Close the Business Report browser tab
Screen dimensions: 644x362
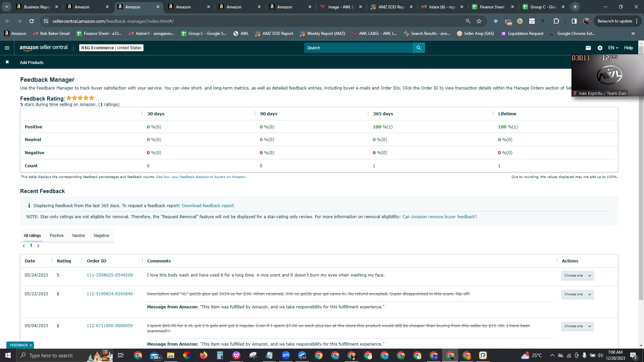[57, 7]
